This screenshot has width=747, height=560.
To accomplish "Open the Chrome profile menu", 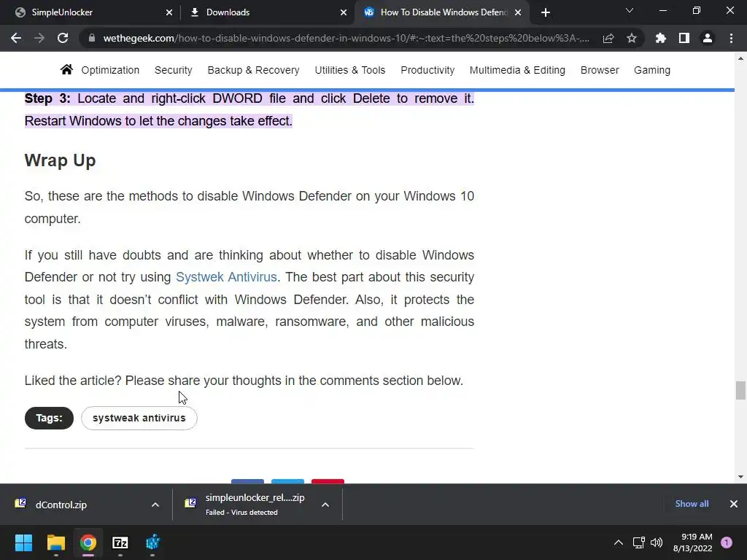I will 708,38.
